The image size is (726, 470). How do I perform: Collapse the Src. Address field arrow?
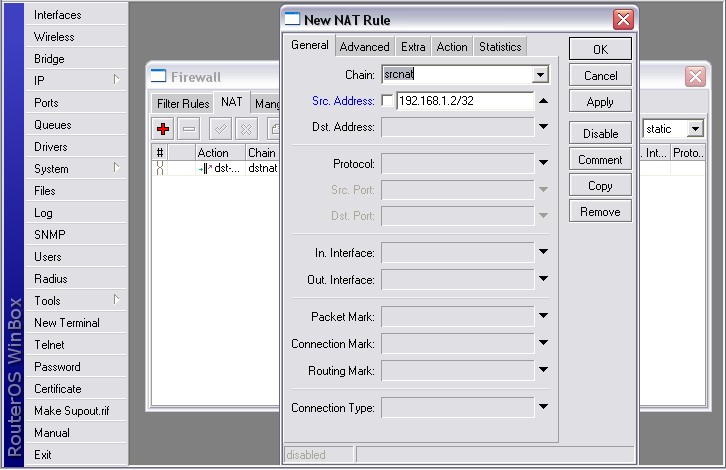pos(543,101)
